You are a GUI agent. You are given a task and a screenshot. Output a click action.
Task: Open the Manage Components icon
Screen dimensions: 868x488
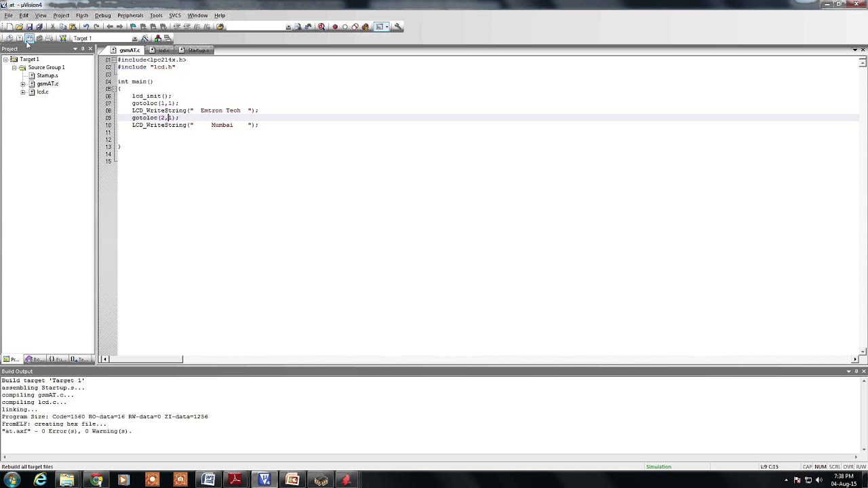point(157,38)
